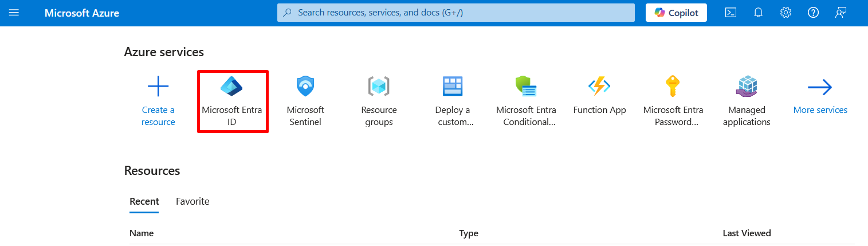Sort resources by Type column header
Image resolution: width=868 pixels, height=246 pixels.
point(469,233)
